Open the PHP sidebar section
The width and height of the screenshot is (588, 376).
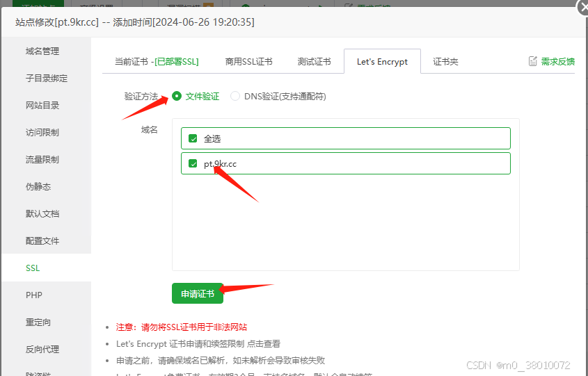(34, 295)
